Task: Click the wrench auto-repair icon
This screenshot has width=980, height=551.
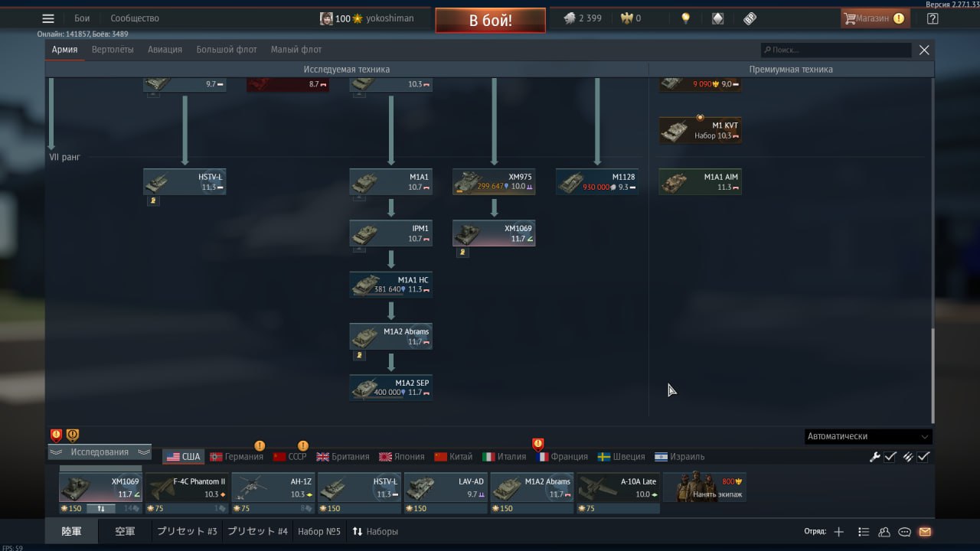Action: tap(874, 457)
